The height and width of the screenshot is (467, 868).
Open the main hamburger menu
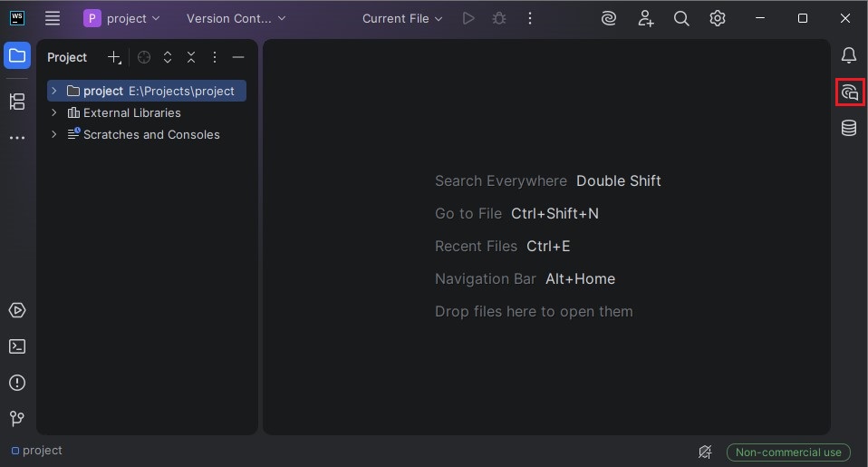(x=53, y=18)
